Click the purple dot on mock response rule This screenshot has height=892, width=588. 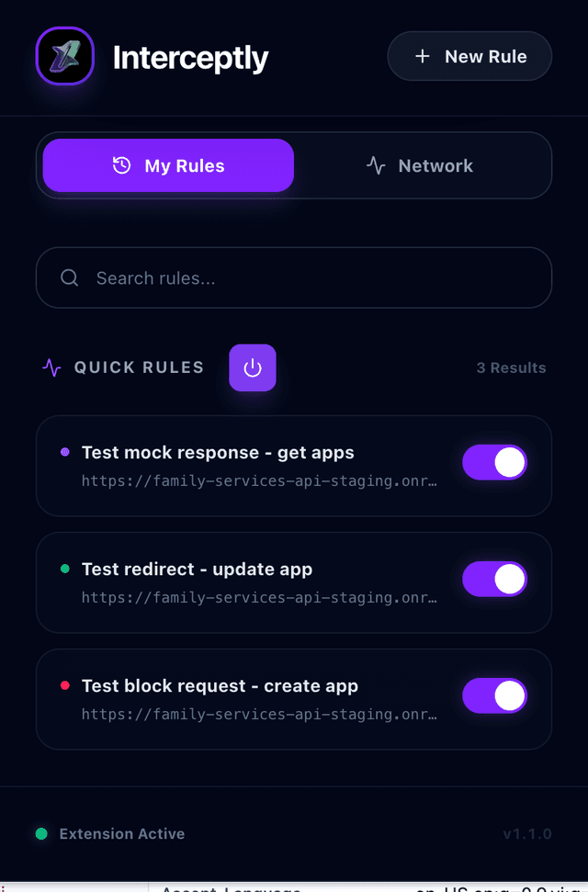point(64,452)
